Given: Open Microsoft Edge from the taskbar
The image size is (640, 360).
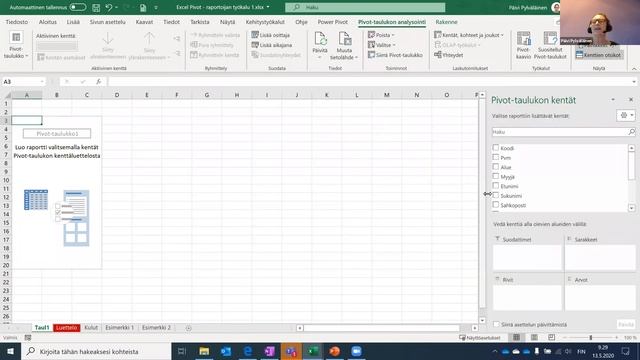Looking at the screenshot, I should (248, 351).
